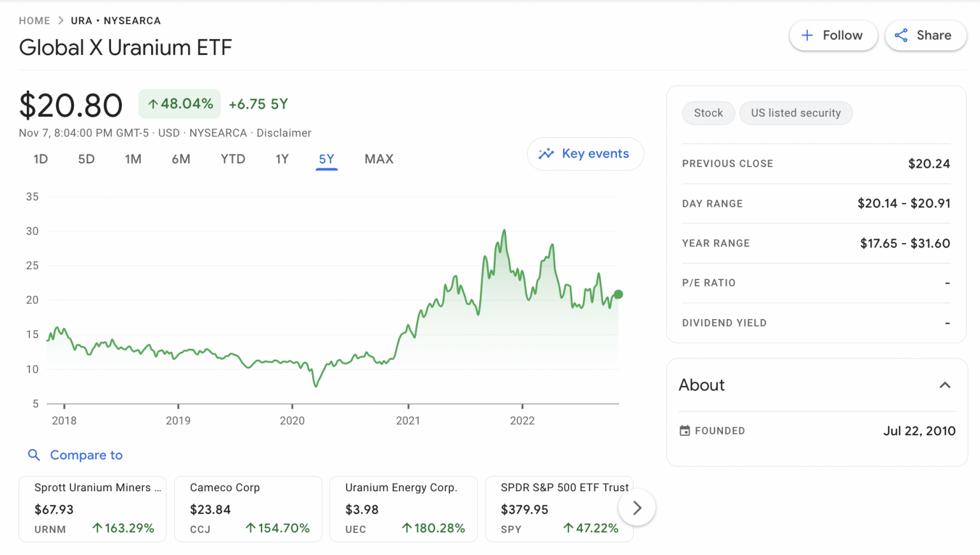Click the Share icon

tap(902, 35)
